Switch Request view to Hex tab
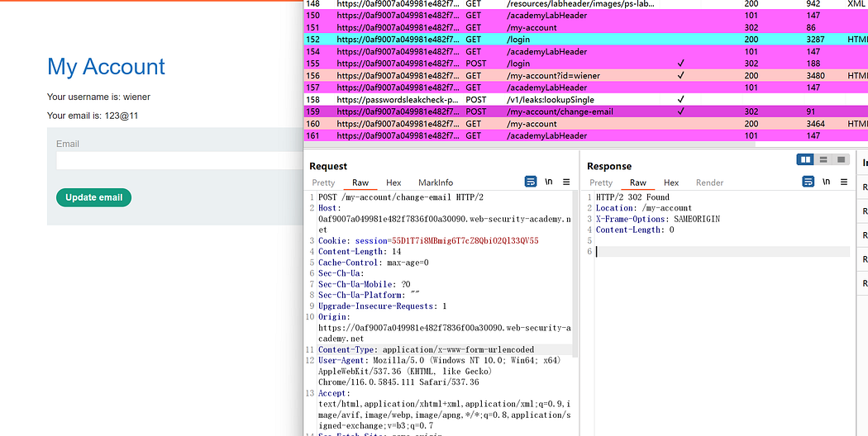The width and height of the screenshot is (868, 436). [x=393, y=182]
